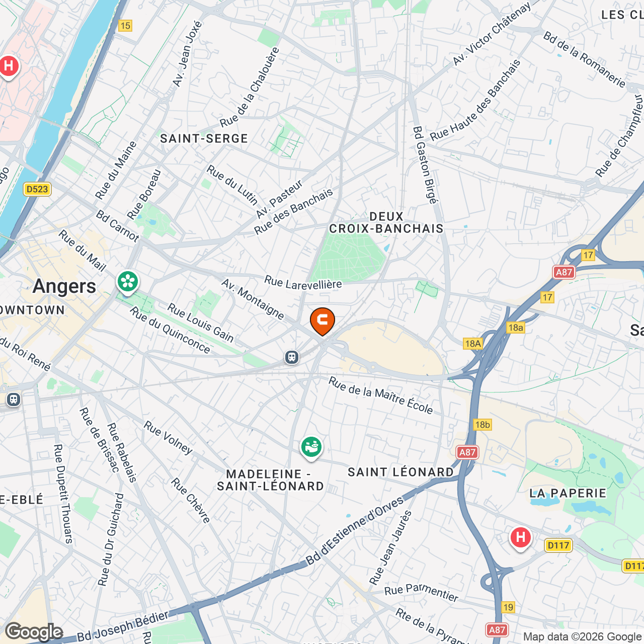Select the hospital marker near D117
Viewport: 644px width, 644px height.
click(521, 538)
